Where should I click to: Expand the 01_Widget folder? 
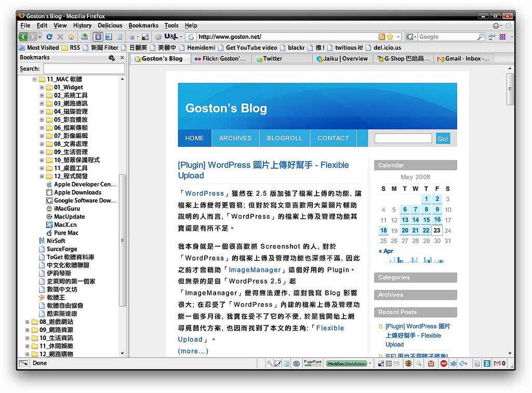pos(42,88)
